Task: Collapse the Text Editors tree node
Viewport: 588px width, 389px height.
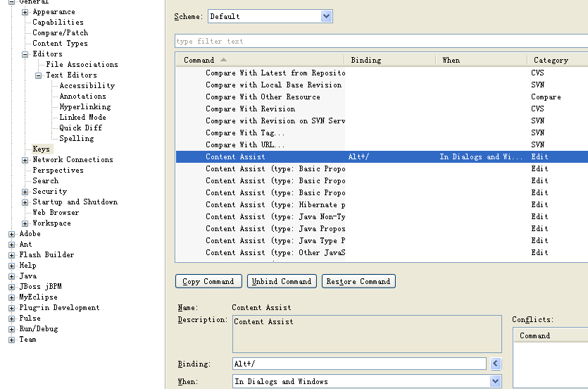Action: (x=39, y=75)
